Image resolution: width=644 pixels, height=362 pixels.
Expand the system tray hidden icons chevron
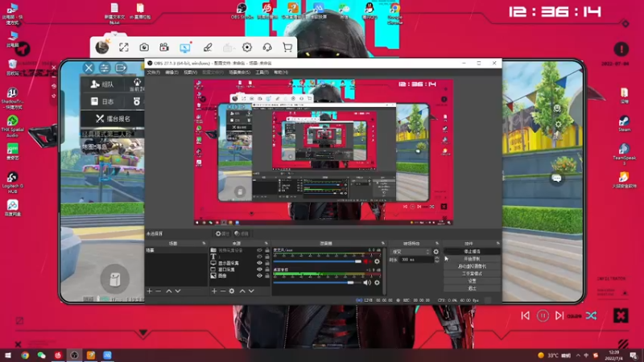click(x=578, y=356)
